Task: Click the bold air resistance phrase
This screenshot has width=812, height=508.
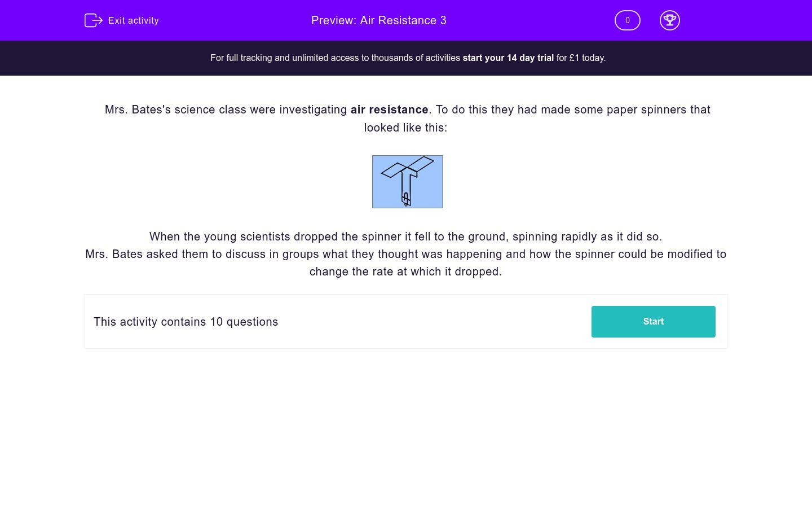Action: pyautogui.click(x=390, y=110)
